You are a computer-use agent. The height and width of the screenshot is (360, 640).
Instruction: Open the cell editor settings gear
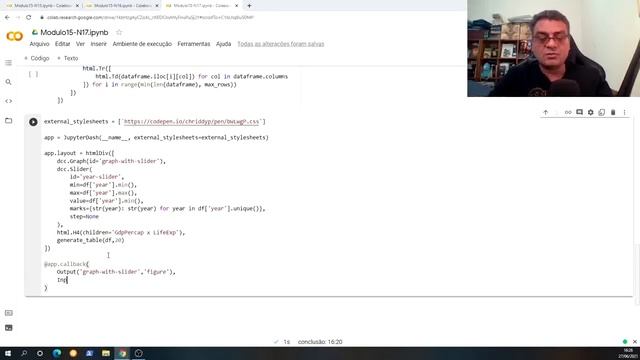click(591, 112)
